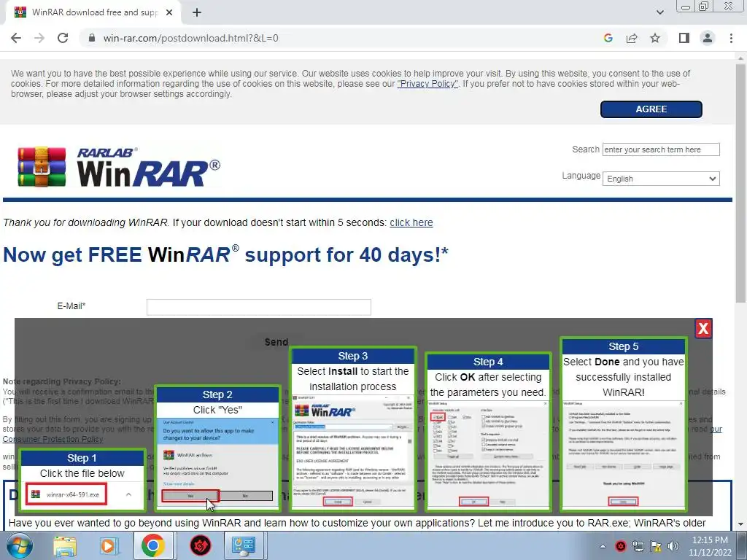This screenshot has height=560, width=747.
Task: Click the share page icon
Action: [x=632, y=38]
